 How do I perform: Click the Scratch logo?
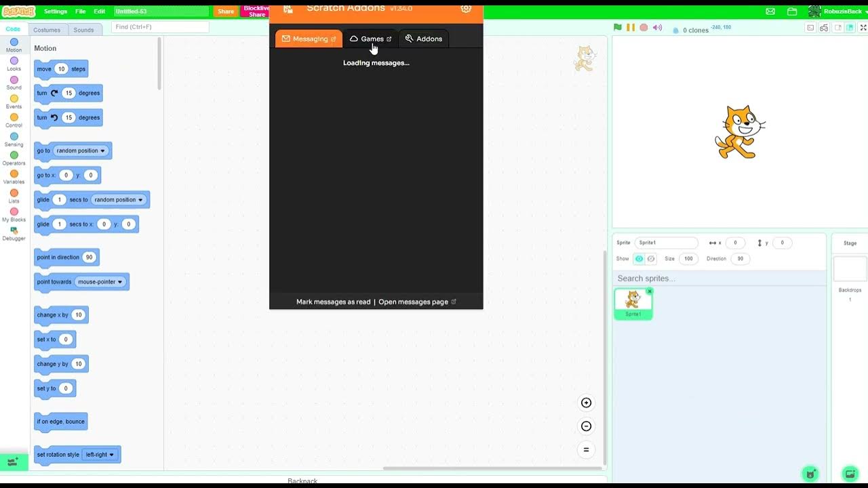point(18,12)
